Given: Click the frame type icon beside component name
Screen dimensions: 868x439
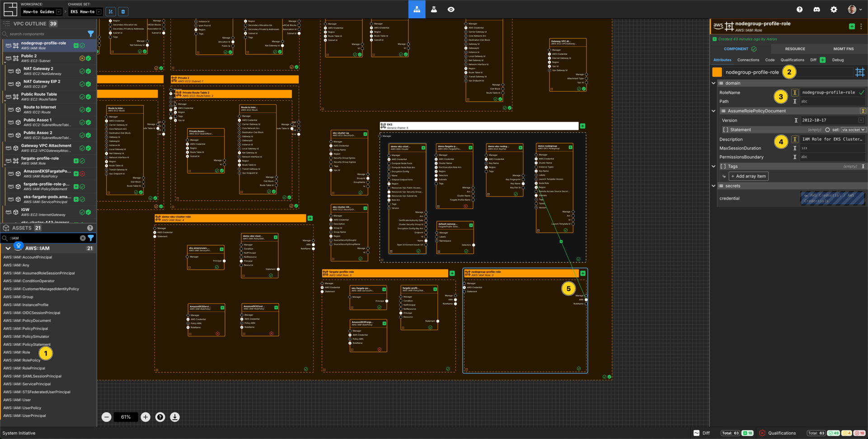Looking at the screenshot, I should 860,72.
